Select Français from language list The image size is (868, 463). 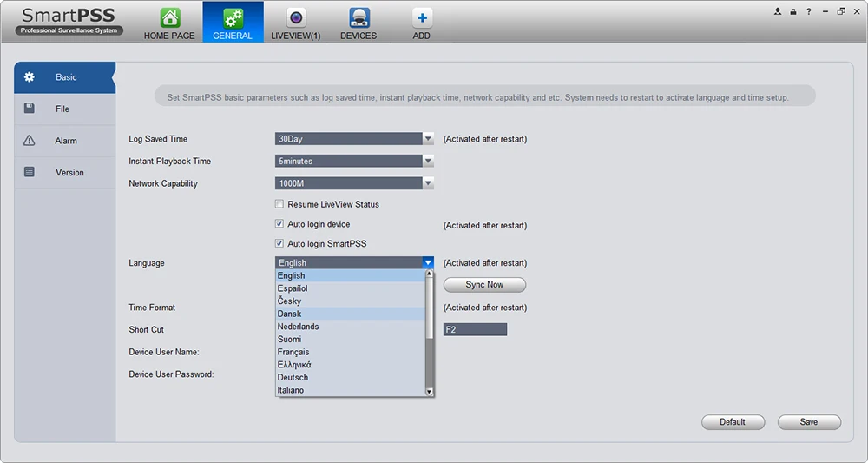(351, 352)
